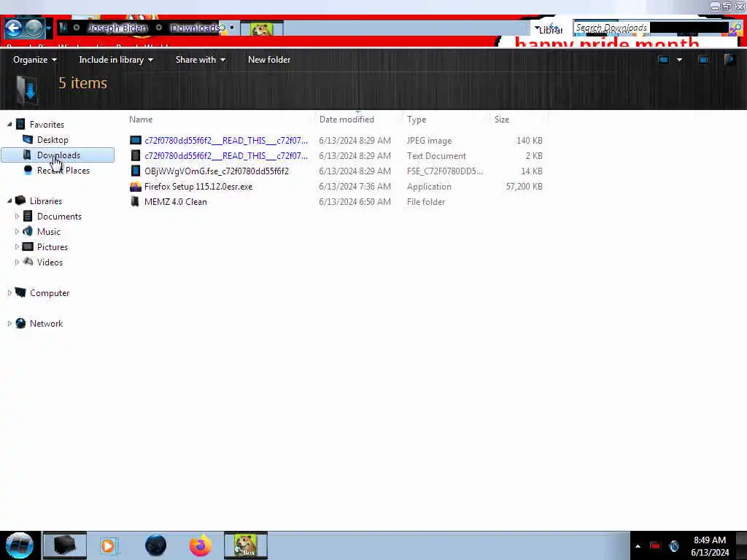Viewport: 747px width, 560px height.
Task: Select the Documents library
Action: [x=59, y=216]
